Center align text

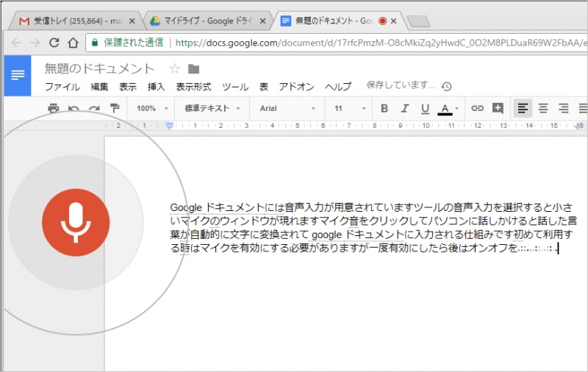click(x=543, y=108)
